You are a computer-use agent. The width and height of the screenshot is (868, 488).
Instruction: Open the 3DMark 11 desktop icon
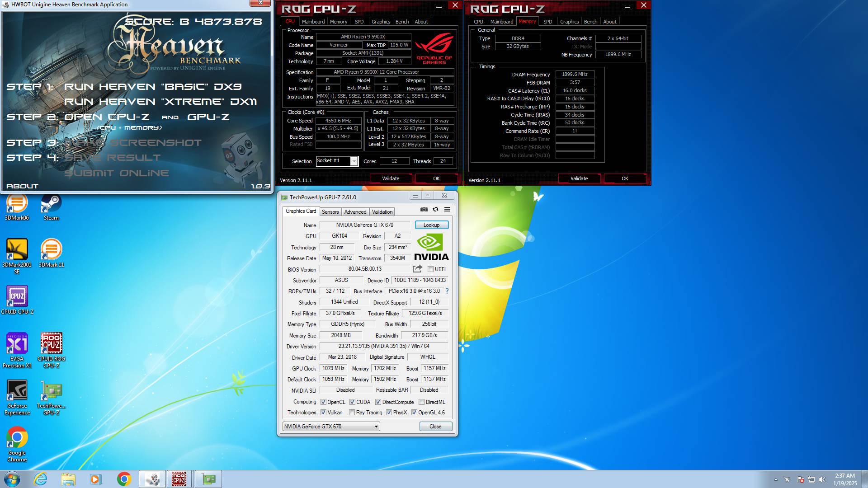(51, 253)
